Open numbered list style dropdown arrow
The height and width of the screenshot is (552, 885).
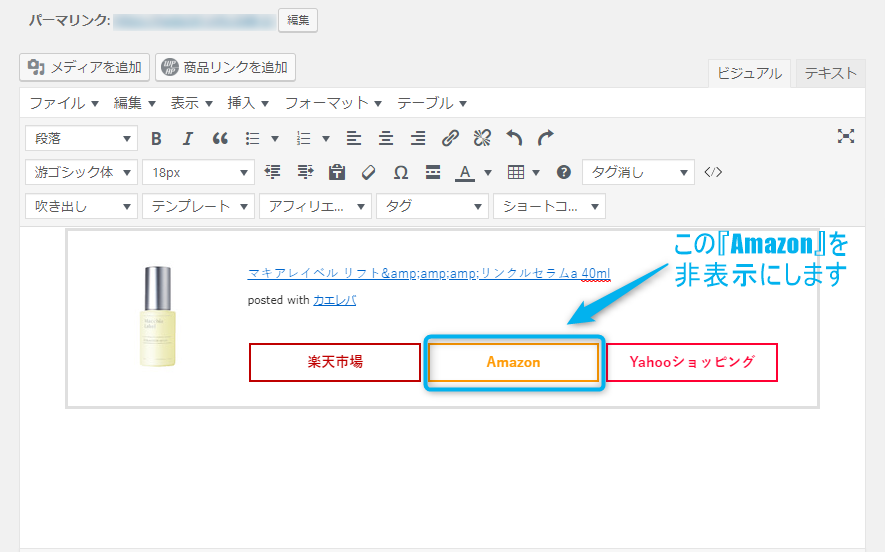(326, 138)
